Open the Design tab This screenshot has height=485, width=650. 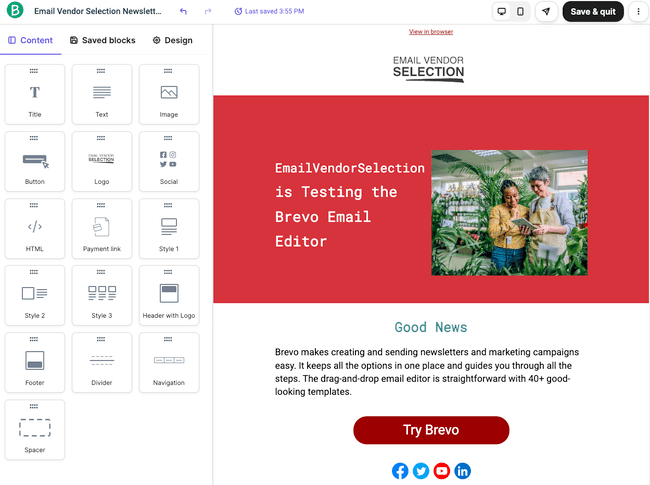[x=172, y=40]
